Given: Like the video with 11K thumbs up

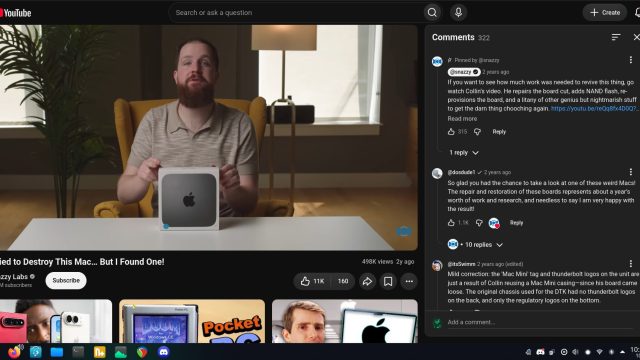Looking at the screenshot, I should (312, 281).
